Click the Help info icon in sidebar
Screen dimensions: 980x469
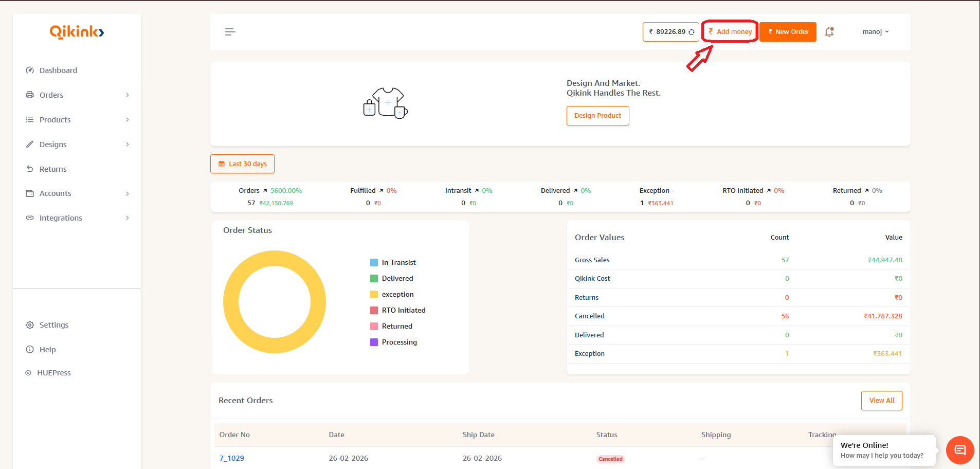click(x=30, y=350)
